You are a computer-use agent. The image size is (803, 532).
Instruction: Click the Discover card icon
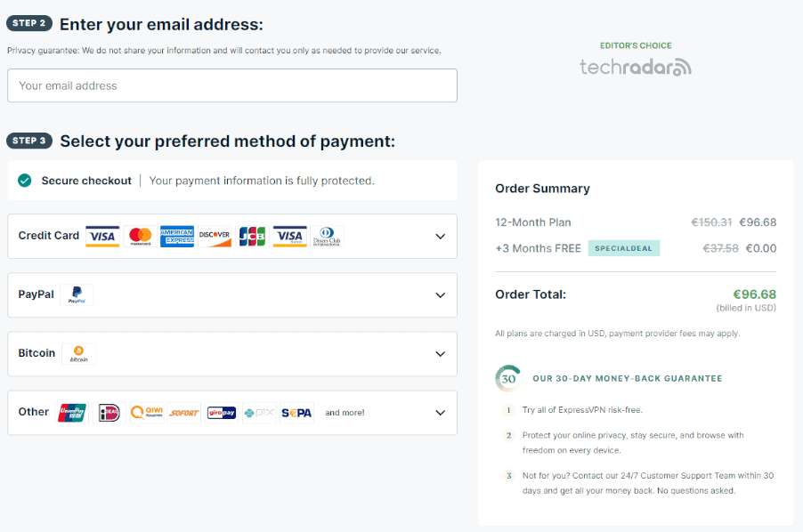pyautogui.click(x=215, y=237)
